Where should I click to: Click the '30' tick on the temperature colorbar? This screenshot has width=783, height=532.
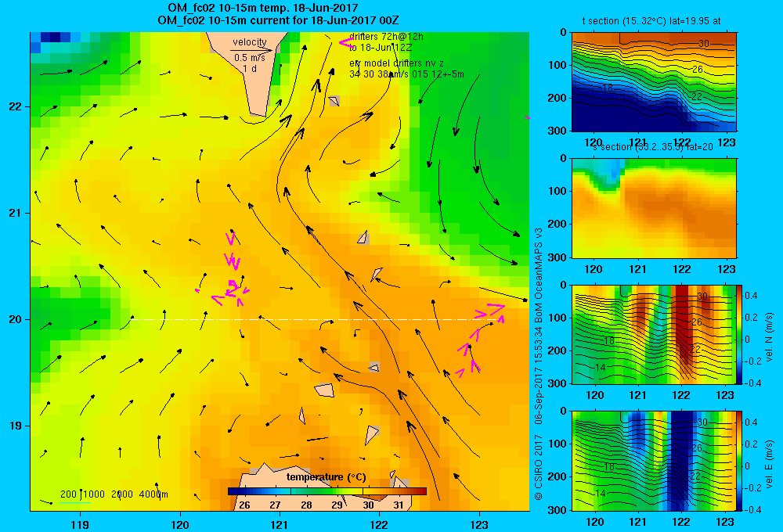[368, 505]
